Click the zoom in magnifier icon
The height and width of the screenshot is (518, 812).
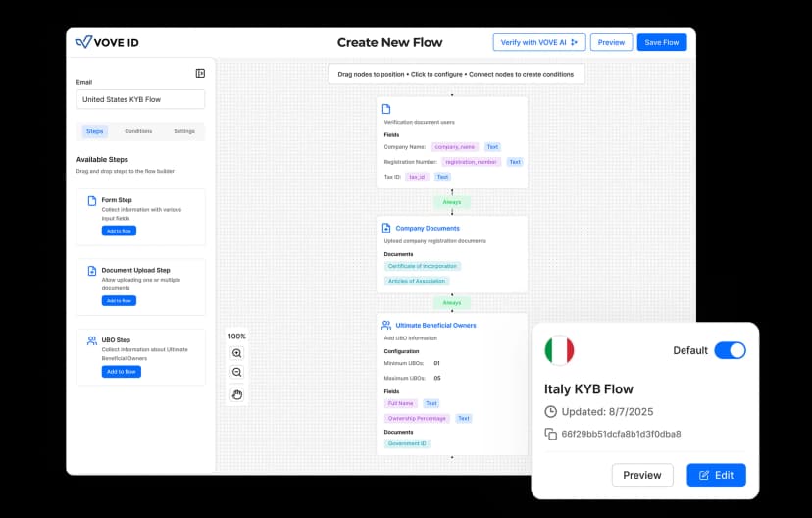236,353
